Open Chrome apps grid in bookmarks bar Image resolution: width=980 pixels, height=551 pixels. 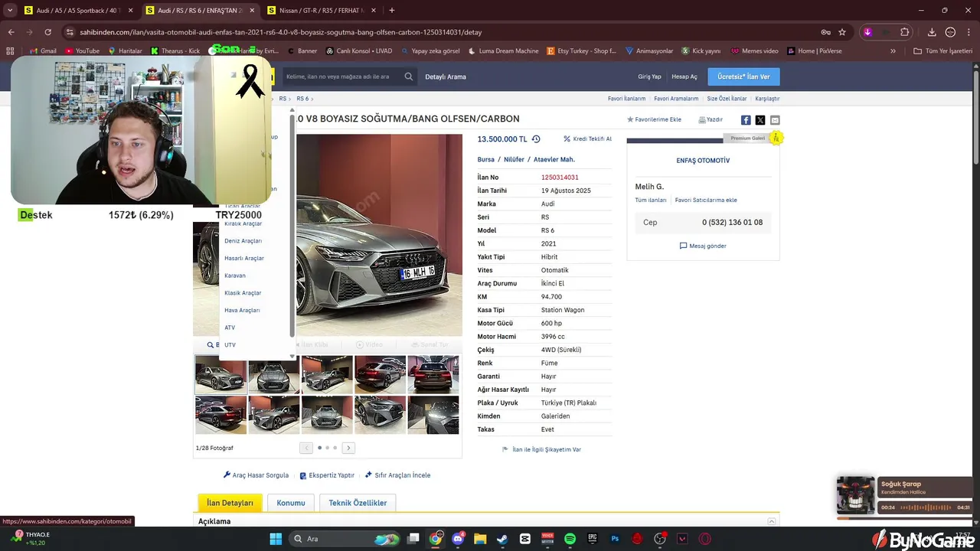[10, 51]
